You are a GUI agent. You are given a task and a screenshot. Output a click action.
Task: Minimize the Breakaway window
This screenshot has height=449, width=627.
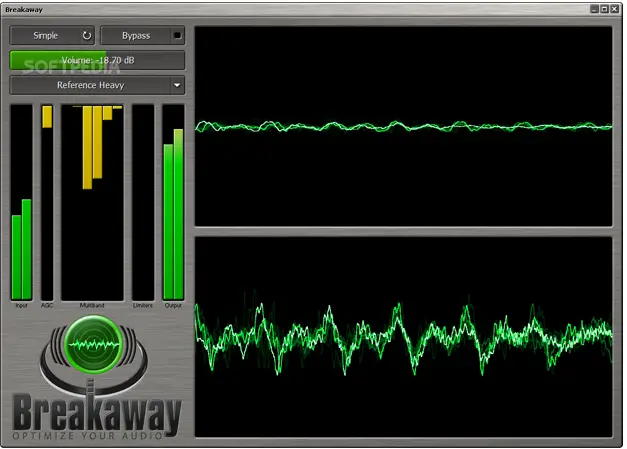(595, 9)
